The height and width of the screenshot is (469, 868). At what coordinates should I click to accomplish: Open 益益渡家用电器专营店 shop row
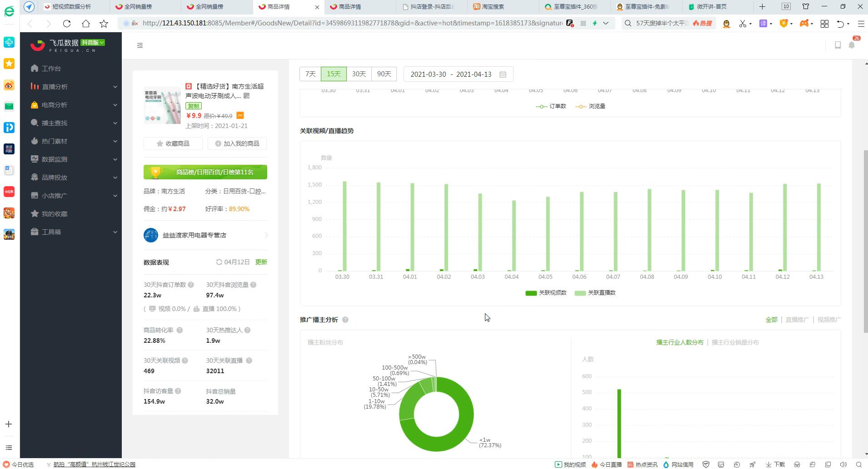click(205, 235)
